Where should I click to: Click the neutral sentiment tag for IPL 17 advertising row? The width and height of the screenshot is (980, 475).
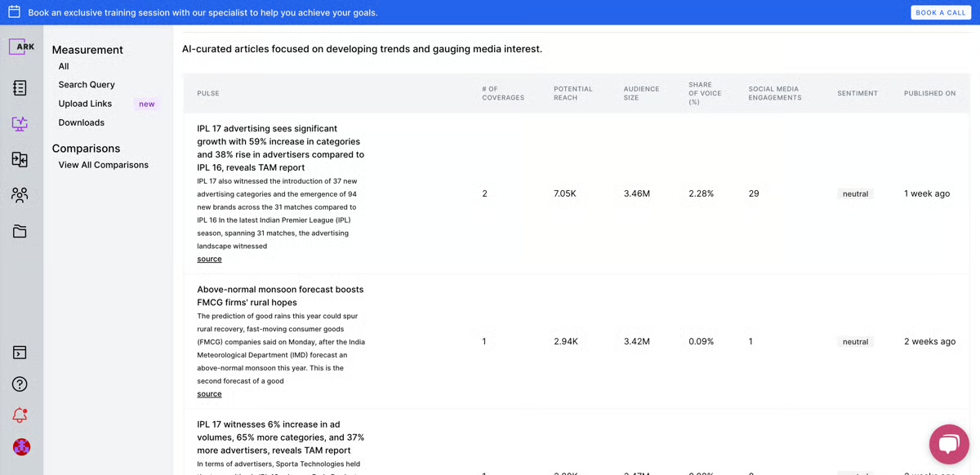pos(855,194)
